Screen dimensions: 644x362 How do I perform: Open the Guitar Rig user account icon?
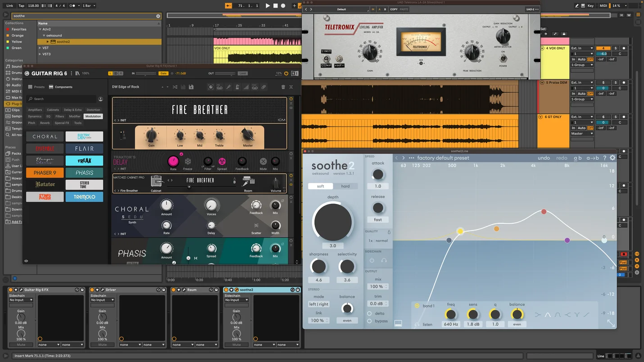pyautogui.click(x=100, y=99)
